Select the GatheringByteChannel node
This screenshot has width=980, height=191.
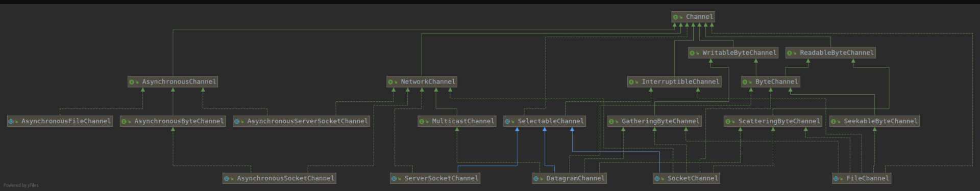pyautogui.click(x=655, y=121)
